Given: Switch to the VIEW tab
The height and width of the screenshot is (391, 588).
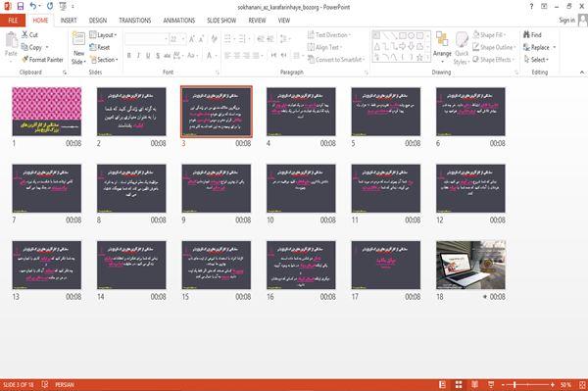Looking at the screenshot, I should click(x=284, y=21).
